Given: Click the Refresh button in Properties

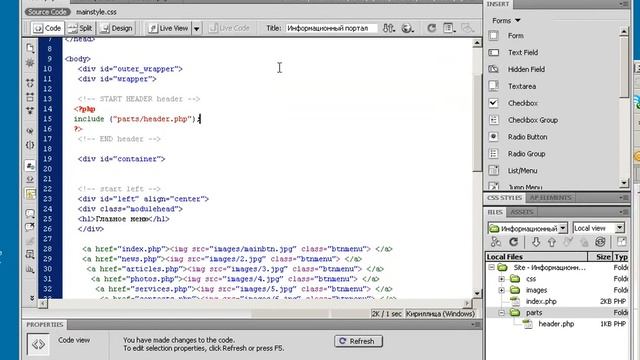Looking at the screenshot, I should coord(358,341).
